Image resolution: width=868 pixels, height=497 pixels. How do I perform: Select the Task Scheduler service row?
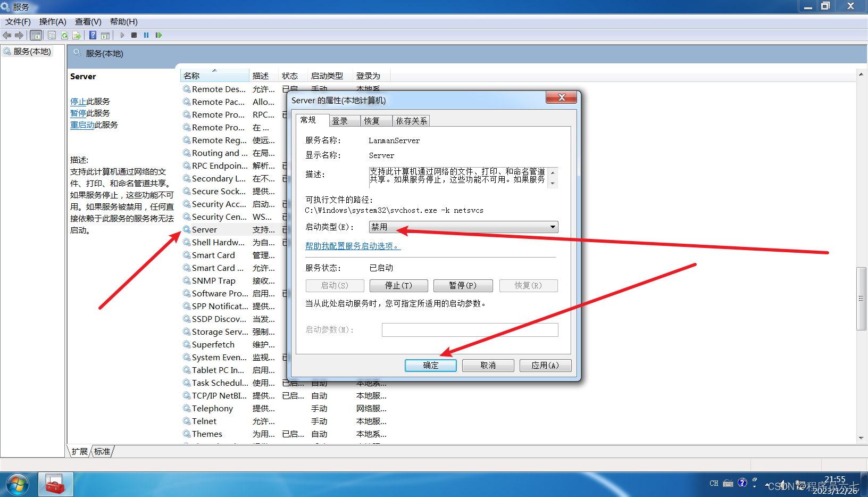tap(285, 383)
